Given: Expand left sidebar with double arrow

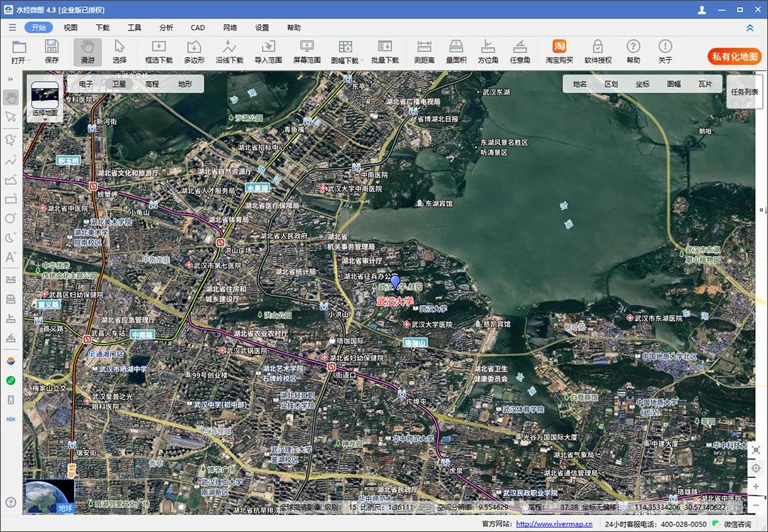Looking at the screenshot, I should pyautogui.click(x=11, y=79).
